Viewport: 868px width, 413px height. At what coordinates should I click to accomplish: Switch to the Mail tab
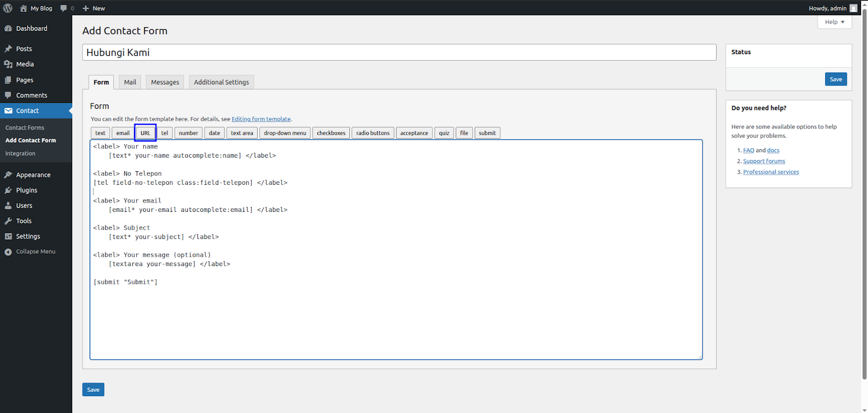click(x=130, y=82)
